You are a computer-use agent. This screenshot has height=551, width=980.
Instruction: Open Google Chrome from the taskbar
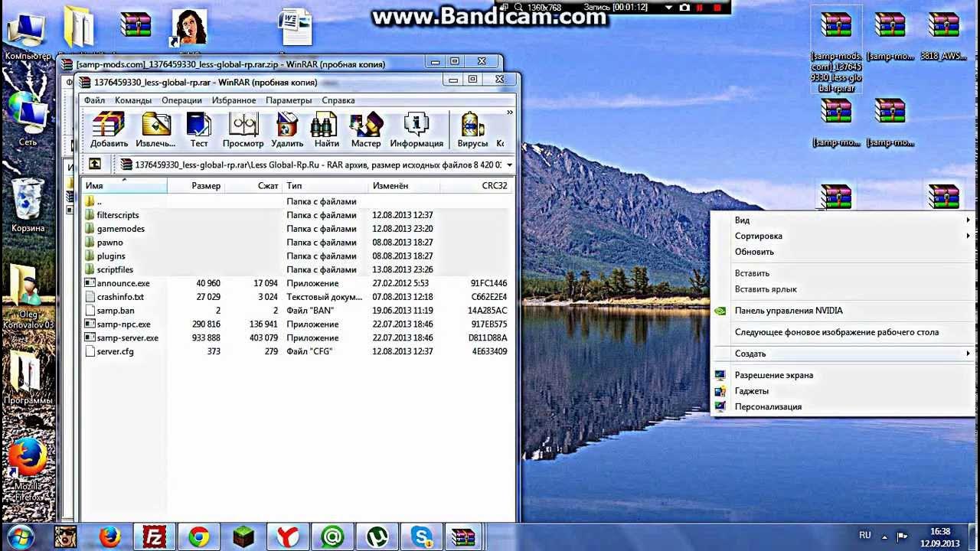tap(199, 537)
